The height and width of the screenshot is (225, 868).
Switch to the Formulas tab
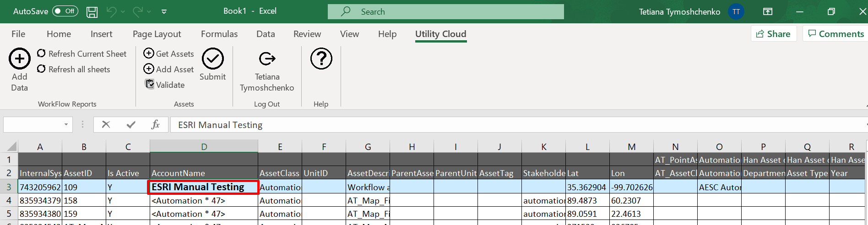point(219,34)
